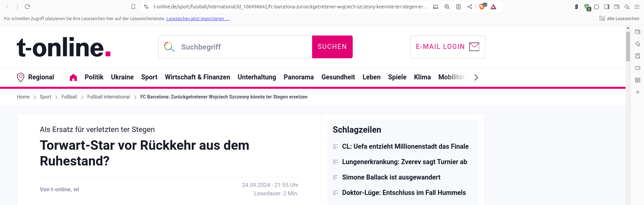Image resolution: width=644 pixels, height=205 pixels.
Task: Click Lesezeichen jetzt importieren link
Action: [198, 19]
